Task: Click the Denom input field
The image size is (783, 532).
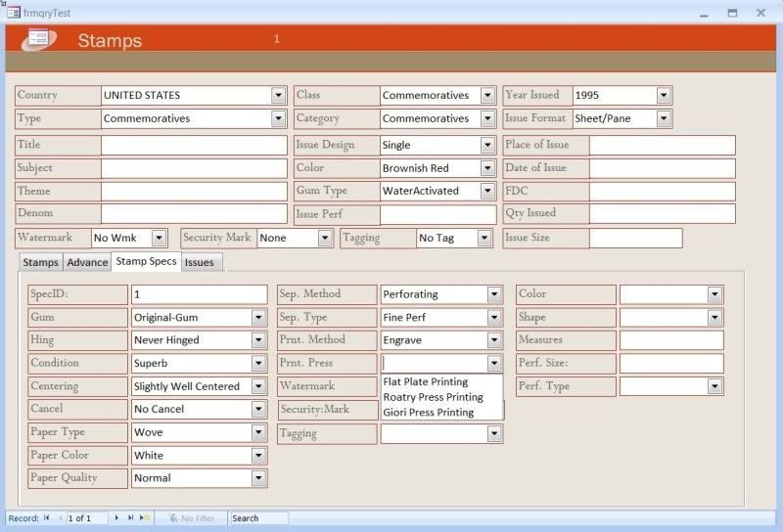Action: point(194,213)
